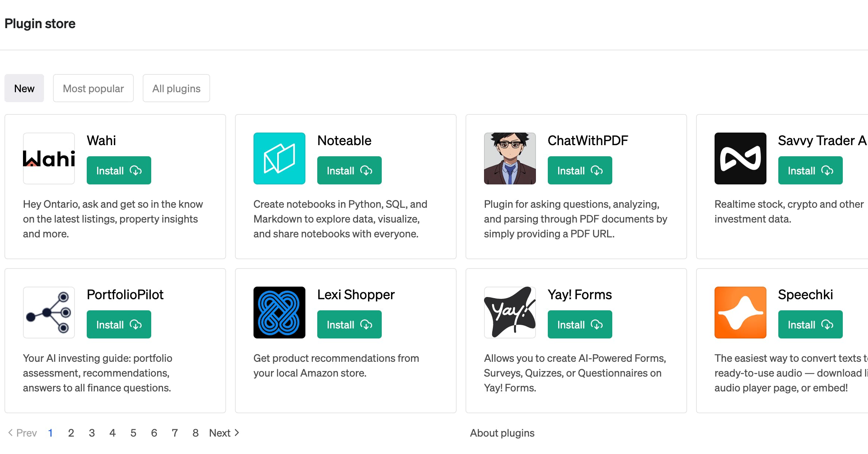Click the PortfolioPilot network icon
This screenshot has width=868, height=454.
tap(49, 313)
